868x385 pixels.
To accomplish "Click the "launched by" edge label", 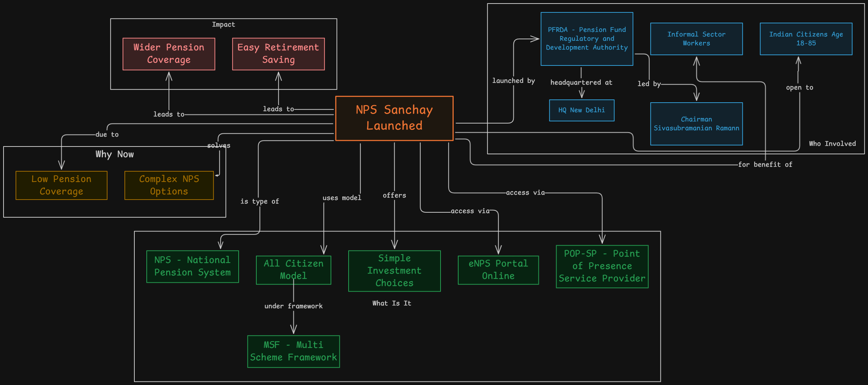I will [513, 81].
